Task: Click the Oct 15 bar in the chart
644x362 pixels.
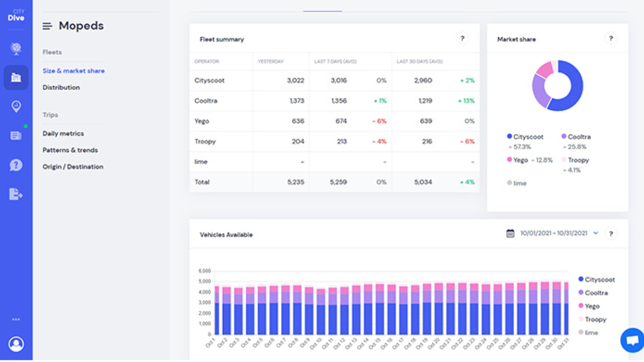Action: click(380, 309)
